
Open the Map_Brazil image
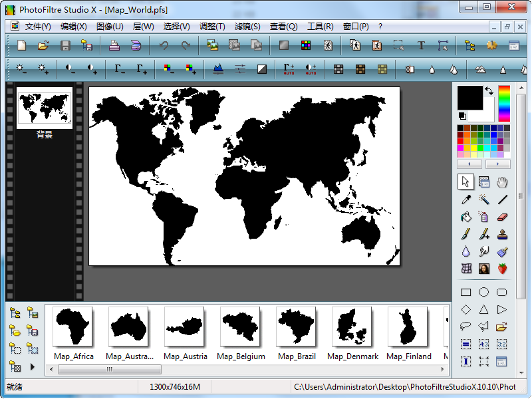pos(296,327)
